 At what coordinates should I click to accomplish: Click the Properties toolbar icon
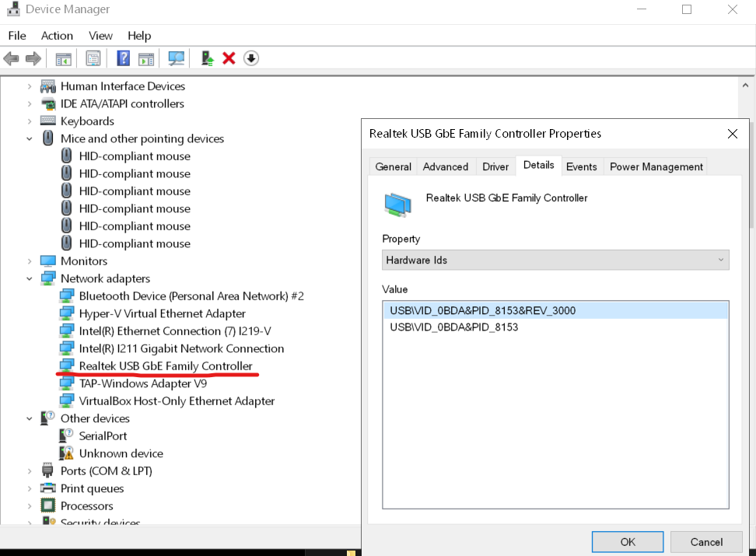point(93,58)
